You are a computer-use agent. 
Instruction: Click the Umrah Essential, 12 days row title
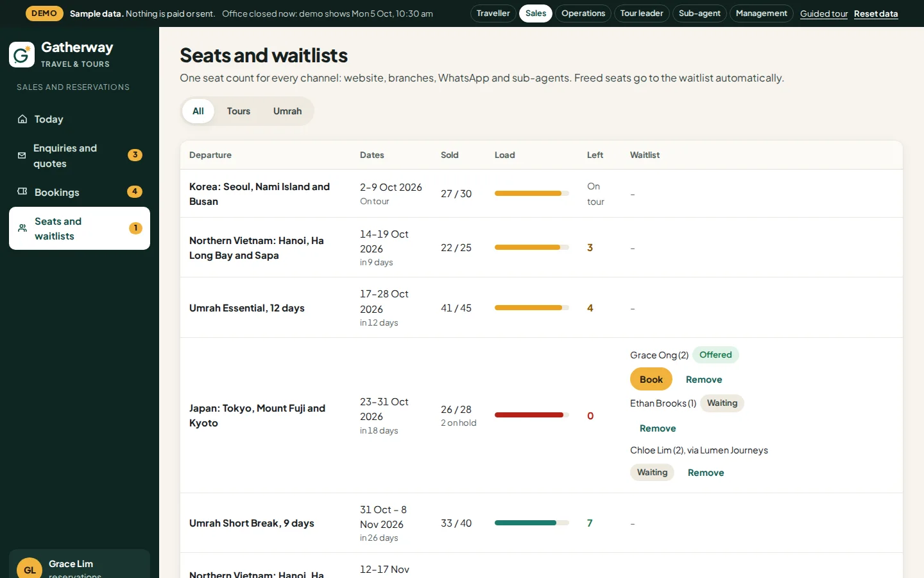tap(247, 308)
